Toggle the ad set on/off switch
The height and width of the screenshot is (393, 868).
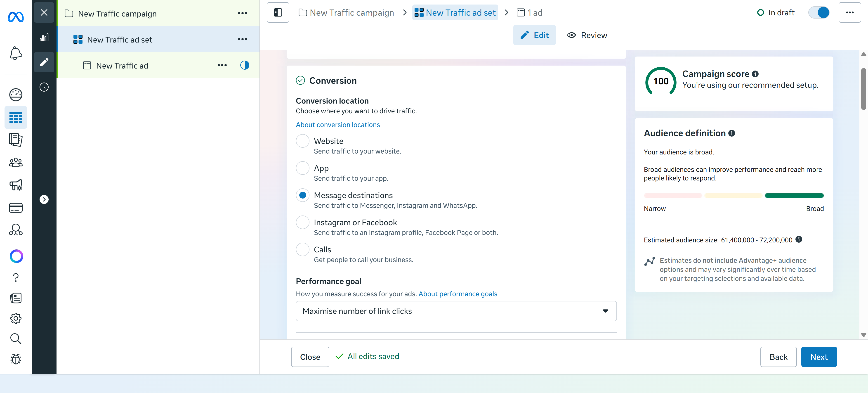(819, 12)
